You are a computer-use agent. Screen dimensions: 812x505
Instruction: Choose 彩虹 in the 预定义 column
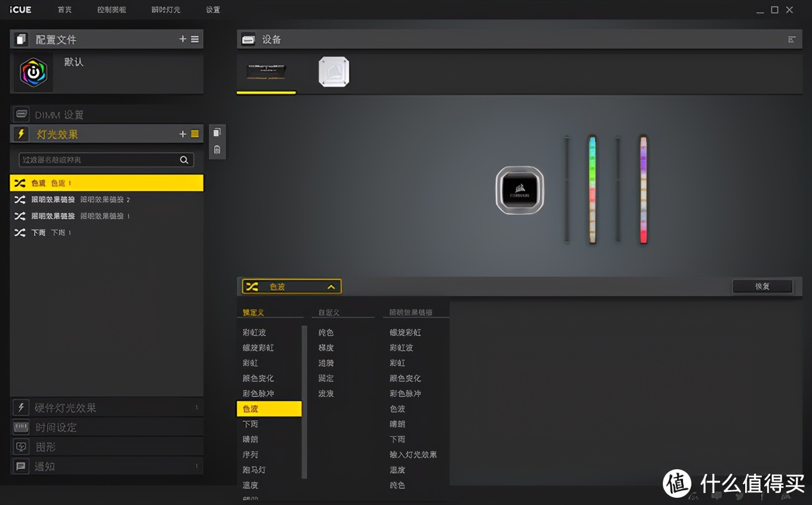[250, 363]
